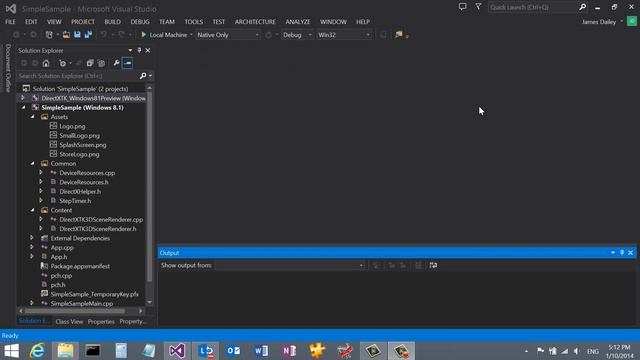The width and height of the screenshot is (640, 360).
Task: Select pch.cpp file in tree
Action: 61,276
